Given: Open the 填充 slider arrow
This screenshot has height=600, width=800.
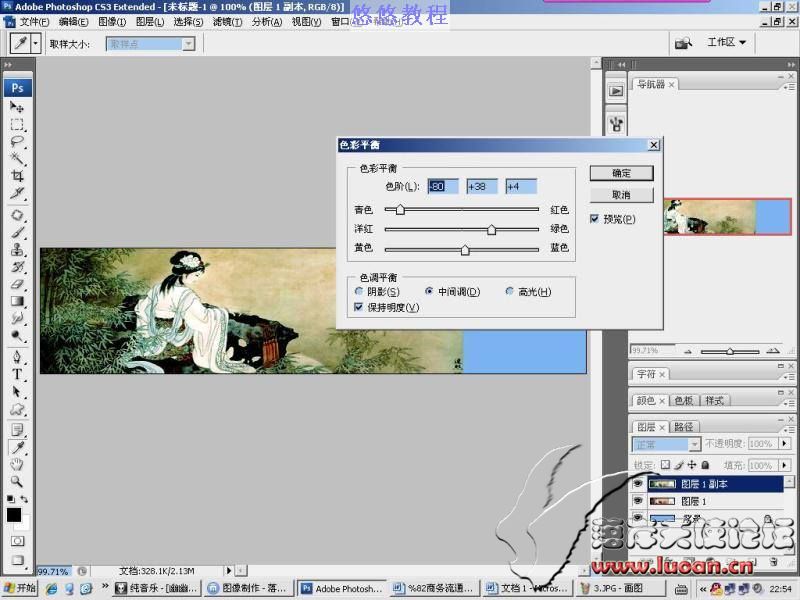Looking at the screenshot, I should tap(785, 465).
